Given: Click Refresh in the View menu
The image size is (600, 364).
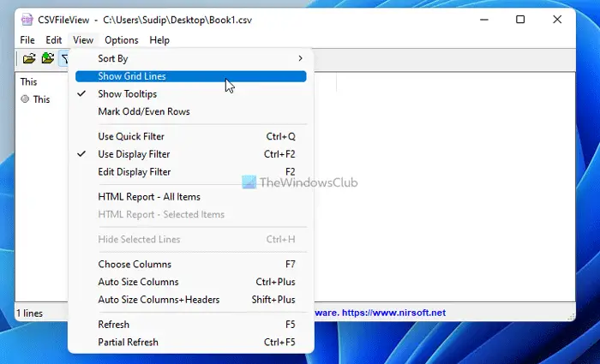Looking at the screenshot, I should tap(191, 325).
